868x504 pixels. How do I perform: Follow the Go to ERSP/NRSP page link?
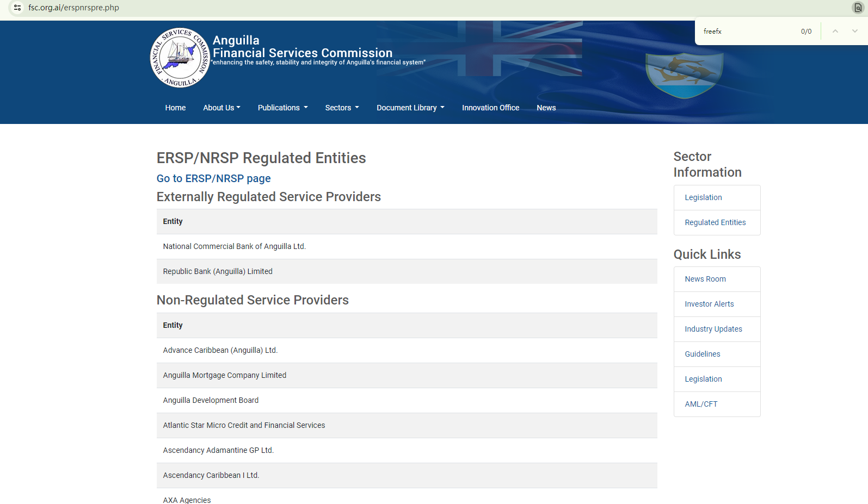tap(213, 178)
